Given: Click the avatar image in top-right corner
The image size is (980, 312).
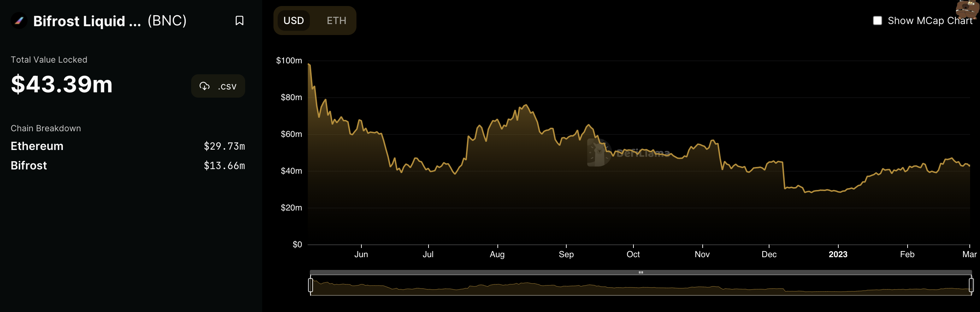Looking at the screenshot, I should pos(968,9).
